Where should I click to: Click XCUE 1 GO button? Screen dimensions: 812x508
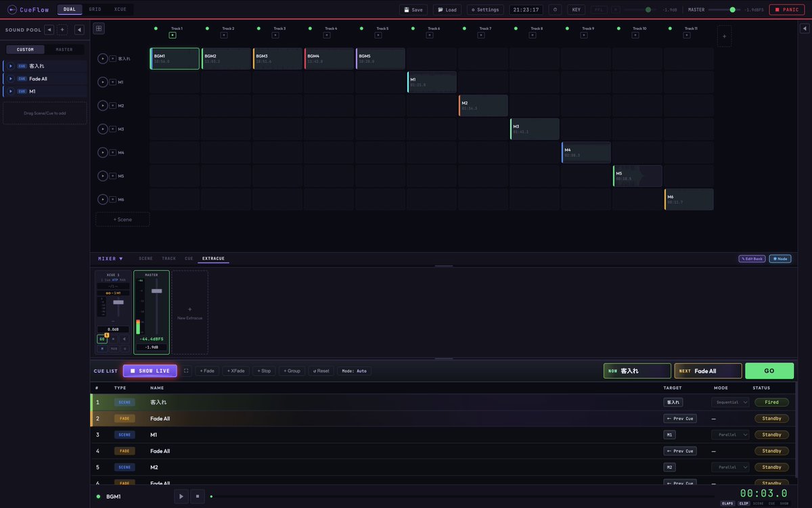(102, 339)
